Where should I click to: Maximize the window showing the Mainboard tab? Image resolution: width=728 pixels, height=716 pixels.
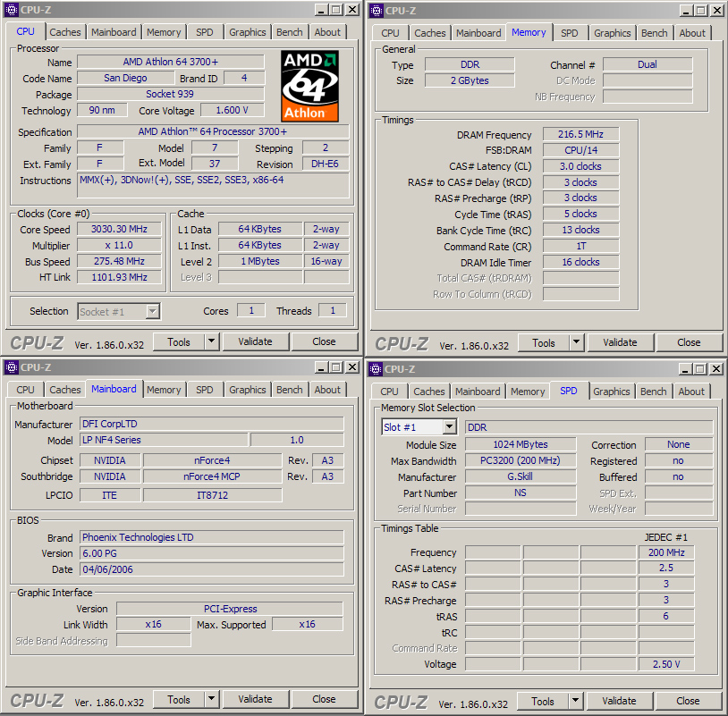335,367
